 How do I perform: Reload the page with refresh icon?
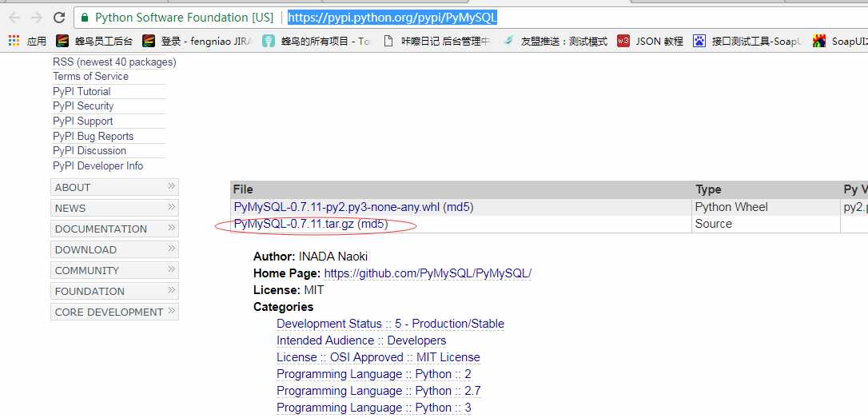pyautogui.click(x=59, y=18)
